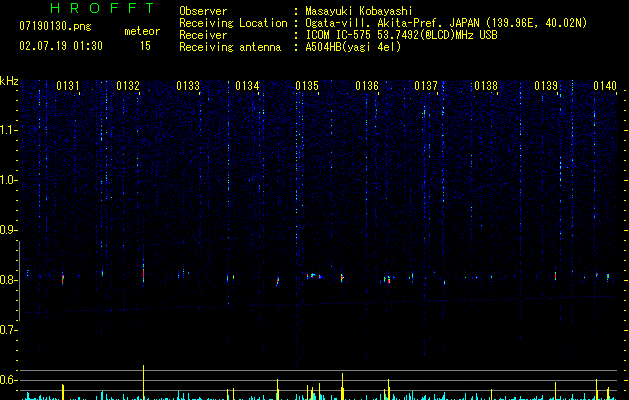
Task: Click the 0140 time marker
Action: tap(605, 86)
